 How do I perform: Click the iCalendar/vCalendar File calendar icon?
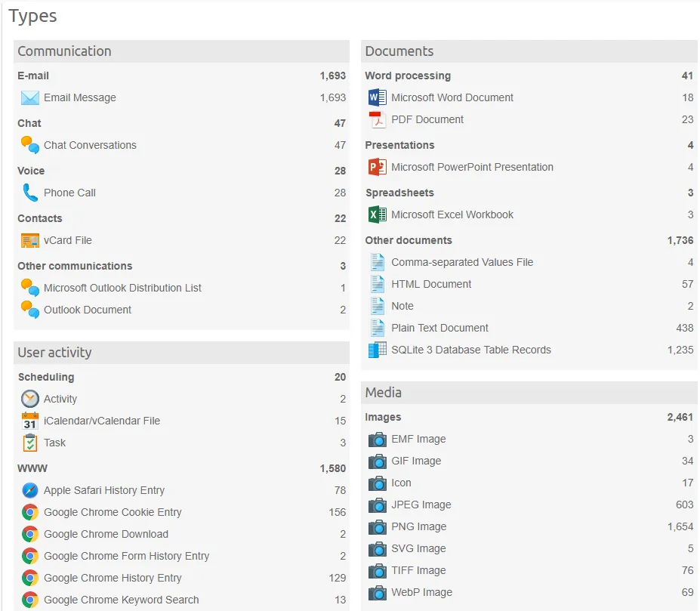click(x=30, y=421)
